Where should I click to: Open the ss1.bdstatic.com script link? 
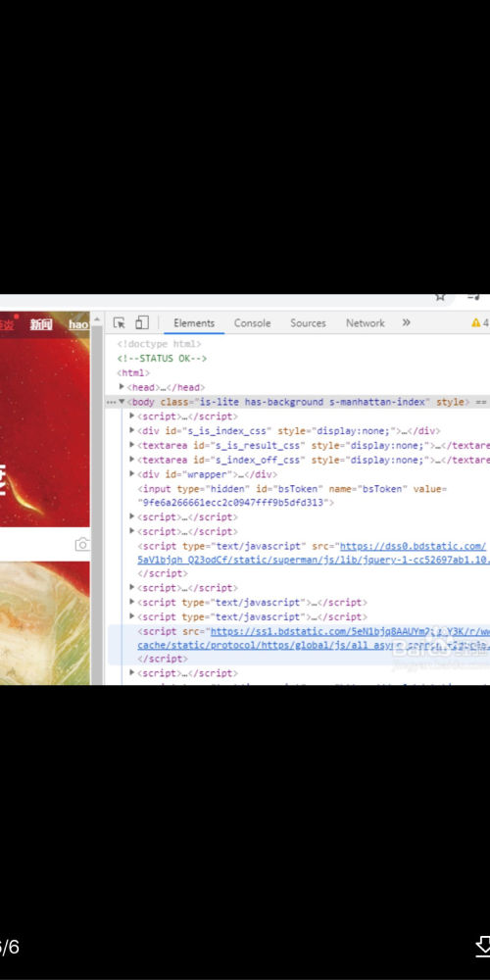pyautogui.click(x=350, y=632)
